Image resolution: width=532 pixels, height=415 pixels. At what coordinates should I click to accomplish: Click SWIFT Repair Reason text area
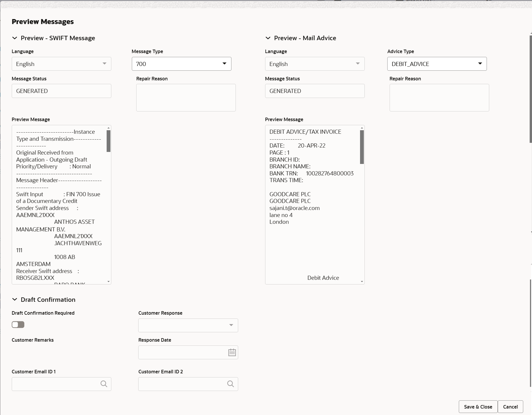coord(186,98)
